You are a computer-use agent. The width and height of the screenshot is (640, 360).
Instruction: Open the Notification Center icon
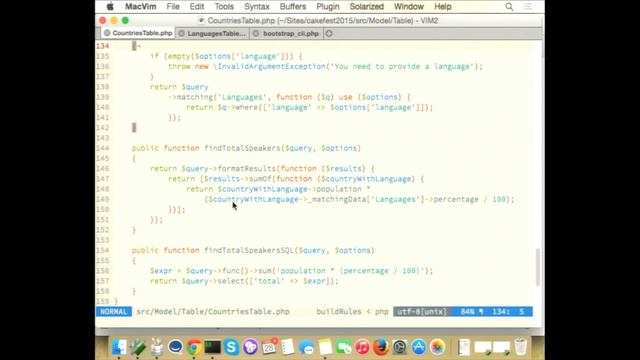528,7
